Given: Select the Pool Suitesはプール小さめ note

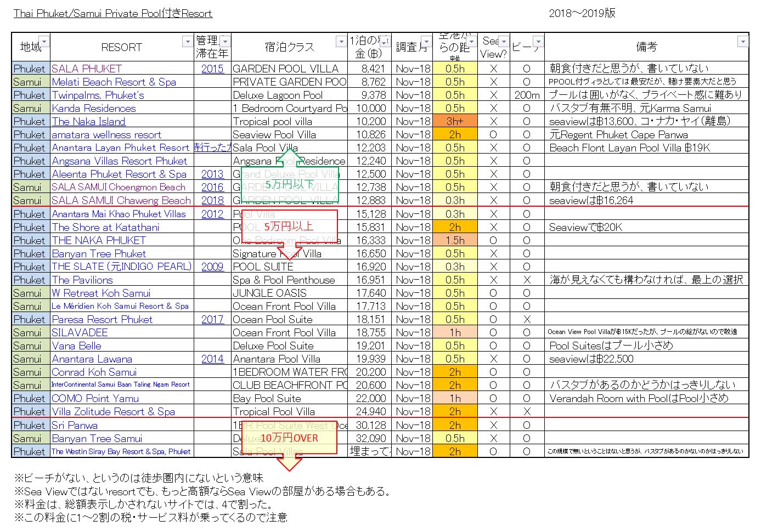Looking at the screenshot, I should point(646,346).
